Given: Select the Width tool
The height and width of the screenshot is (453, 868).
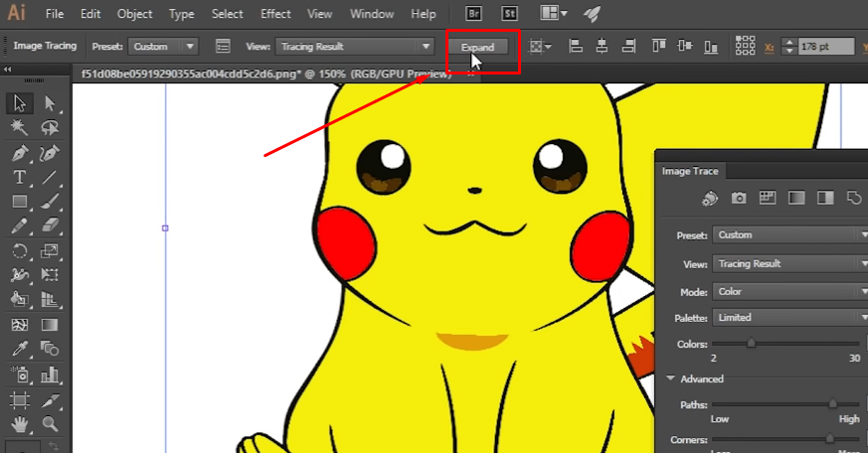Looking at the screenshot, I should point(19,275).
